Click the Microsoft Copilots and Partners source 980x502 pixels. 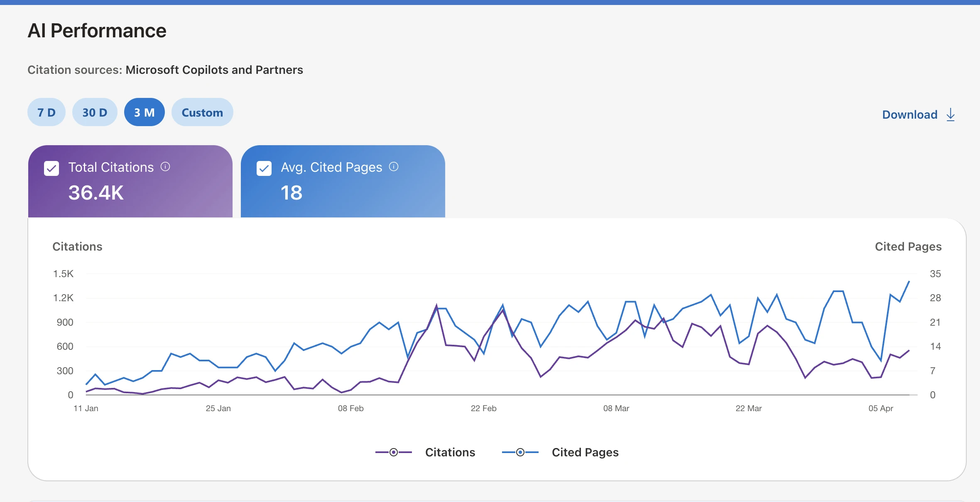214,70
